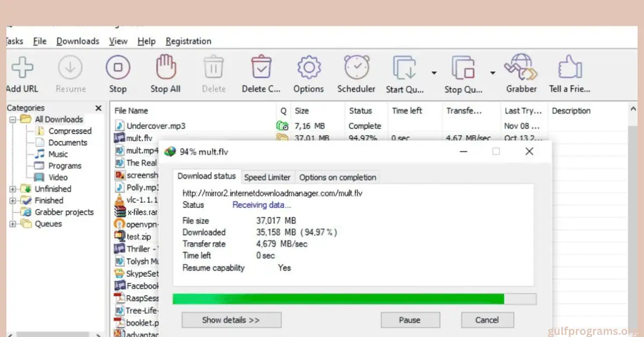Pause the mult.flv download

[410, 319]
